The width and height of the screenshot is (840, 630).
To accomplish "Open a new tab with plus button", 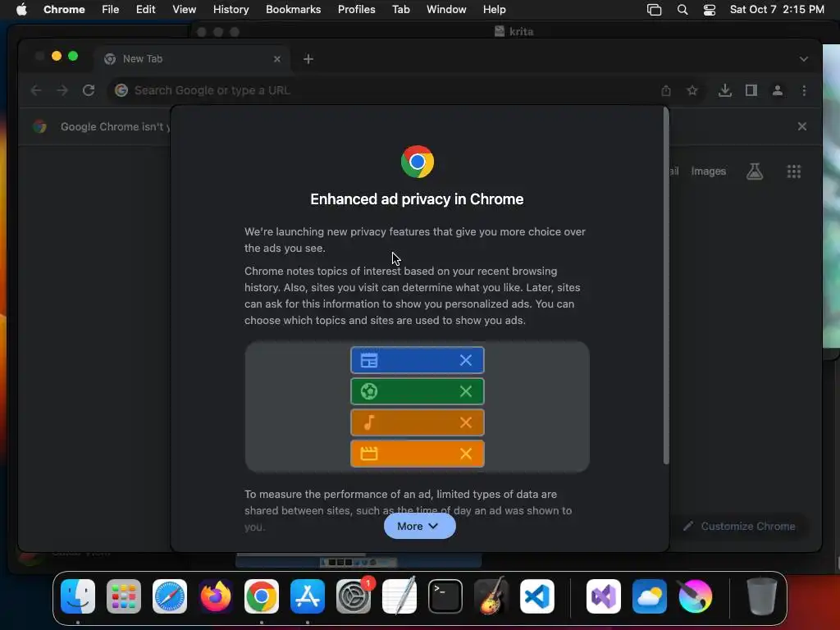I will pos(308,59).
